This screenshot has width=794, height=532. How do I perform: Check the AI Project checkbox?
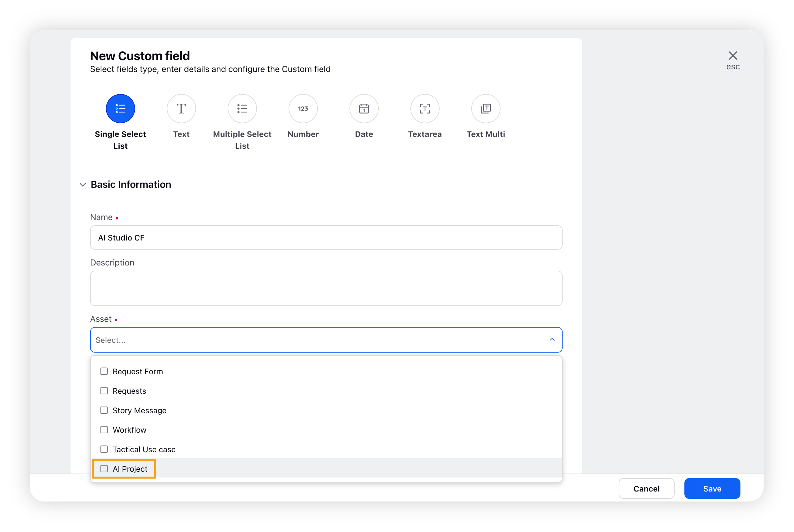(x=104, y=469)
